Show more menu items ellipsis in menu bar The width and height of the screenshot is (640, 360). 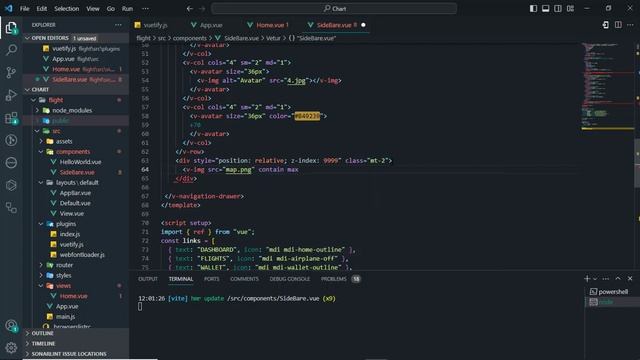pyautogui.click(x=145, y=9)
